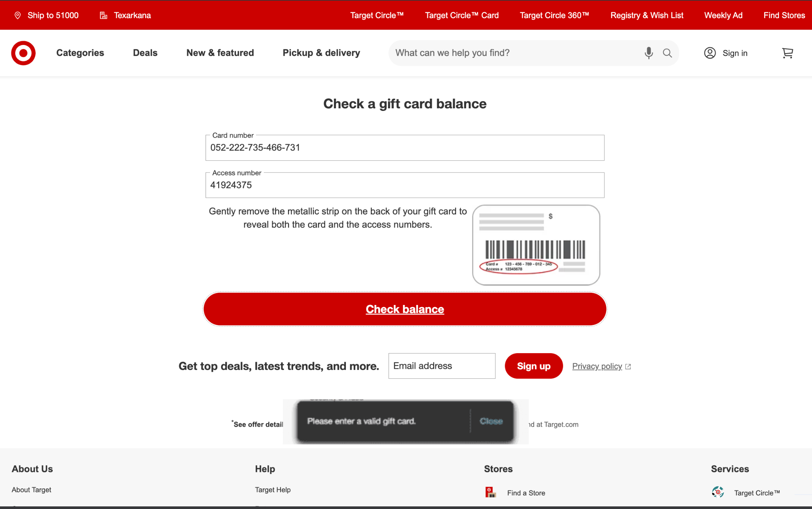This screenshot has width=812, height=509.
Task: Open Find a Store footer link
Action: point(526,493)
